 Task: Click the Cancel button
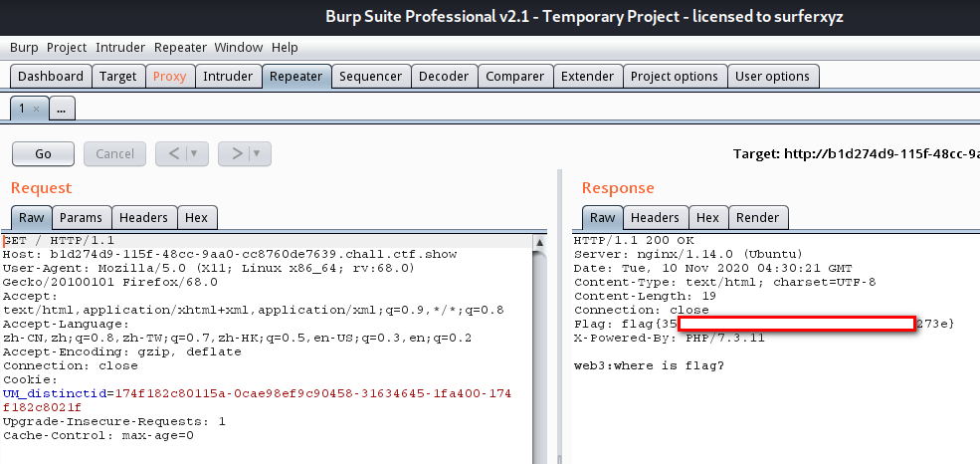[x=115, y=153]
